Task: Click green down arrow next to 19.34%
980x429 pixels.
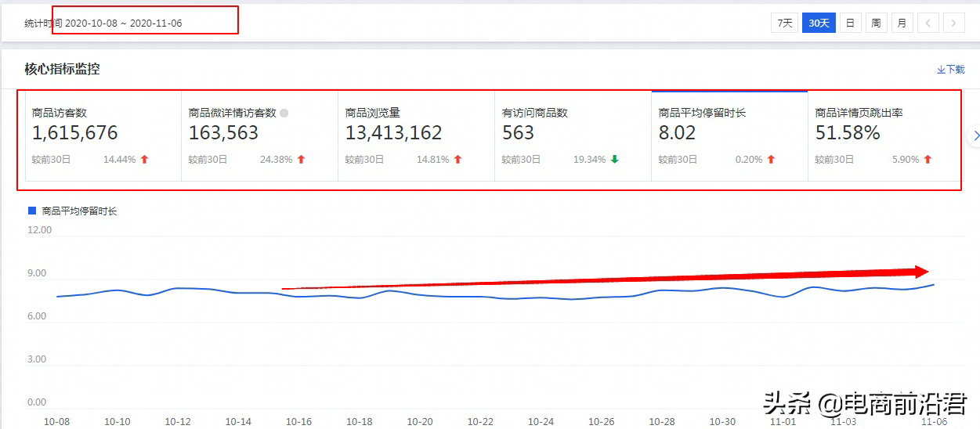Action: (614, 160)
